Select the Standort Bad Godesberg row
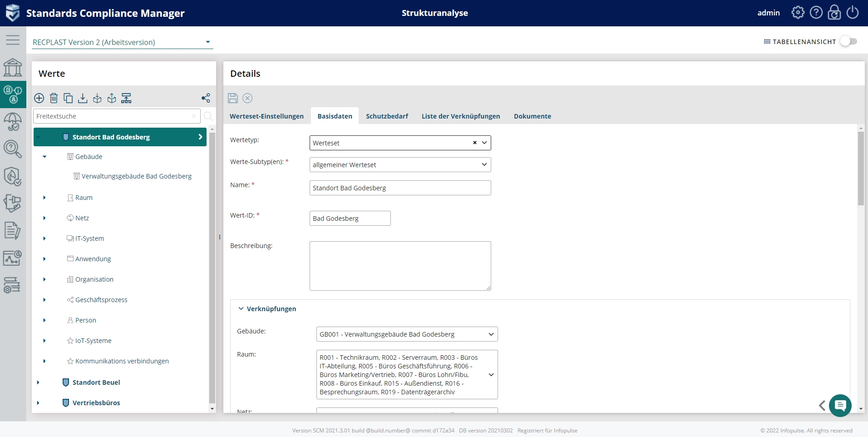Screen dimensions: 868x437 point(120,137)
